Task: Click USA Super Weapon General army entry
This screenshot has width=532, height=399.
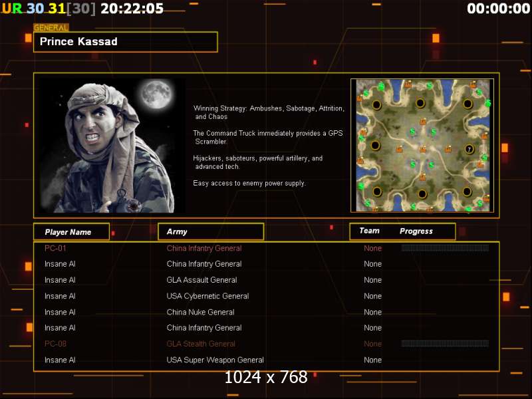Action: pos(215,360)
